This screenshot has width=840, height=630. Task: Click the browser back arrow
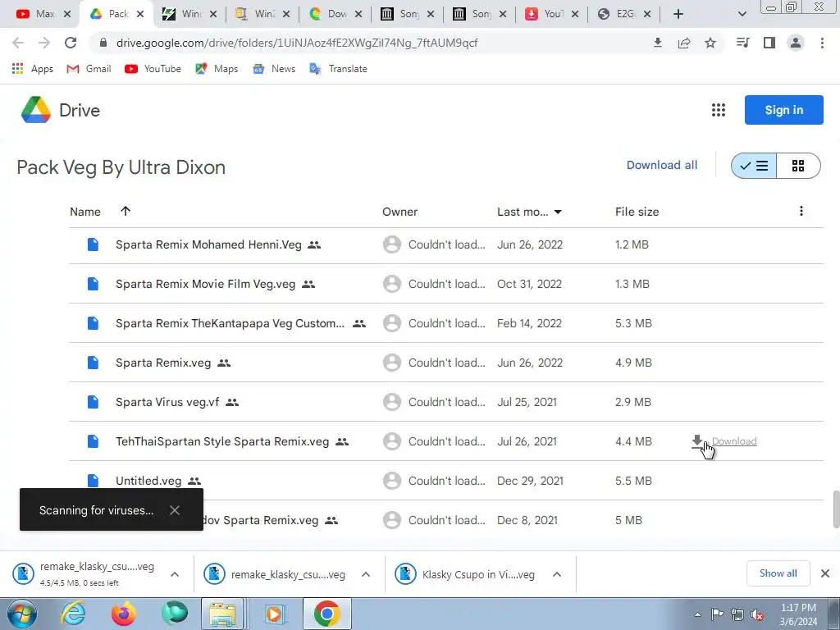click(x=18, y=43)
